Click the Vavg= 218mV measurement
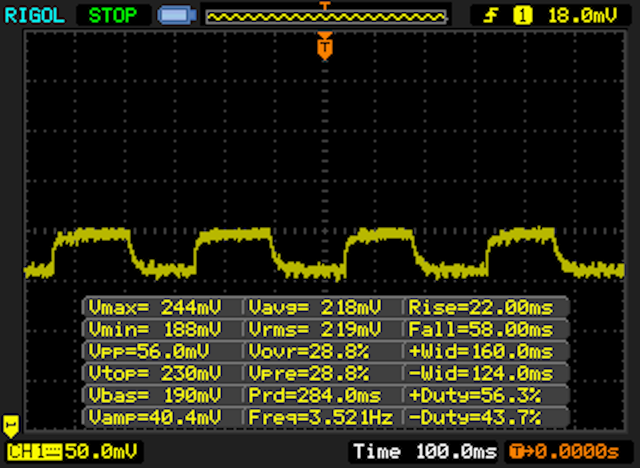This screenshot has height=468, width=640. (315, 308)
